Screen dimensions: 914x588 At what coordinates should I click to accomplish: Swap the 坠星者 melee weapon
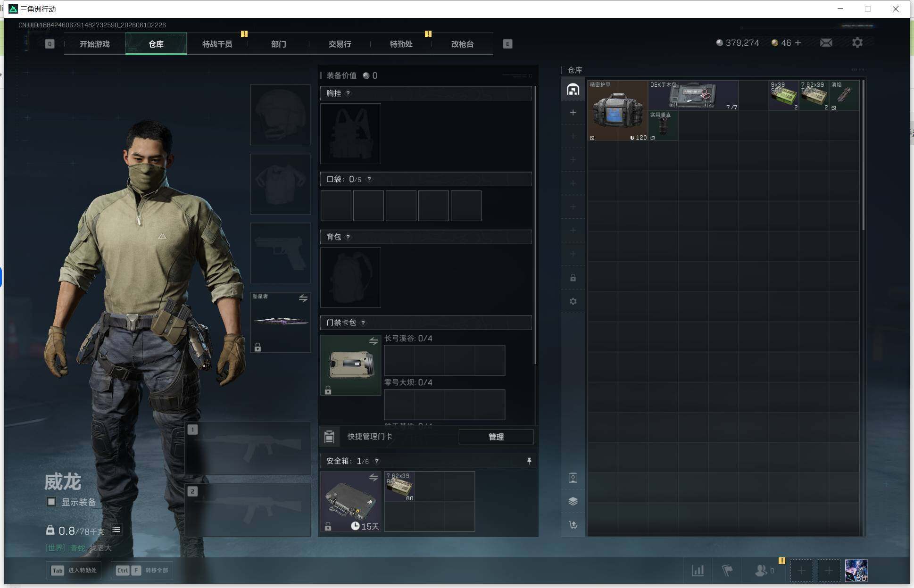[303, 298]
